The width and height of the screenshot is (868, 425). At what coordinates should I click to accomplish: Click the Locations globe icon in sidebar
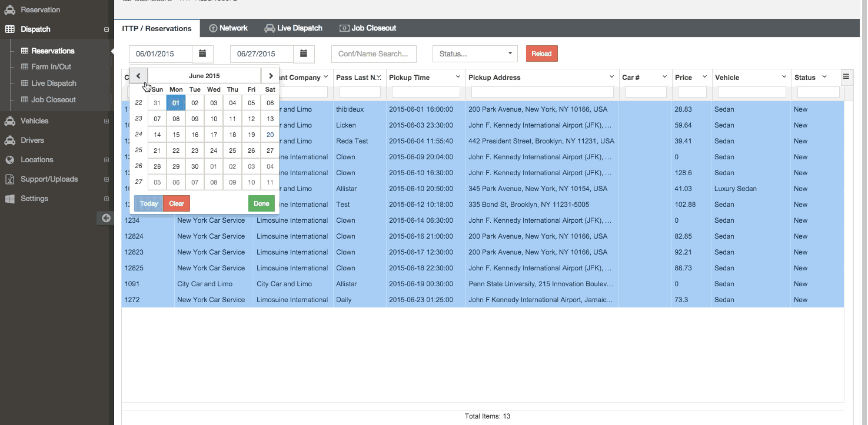(x=10, y=160)
